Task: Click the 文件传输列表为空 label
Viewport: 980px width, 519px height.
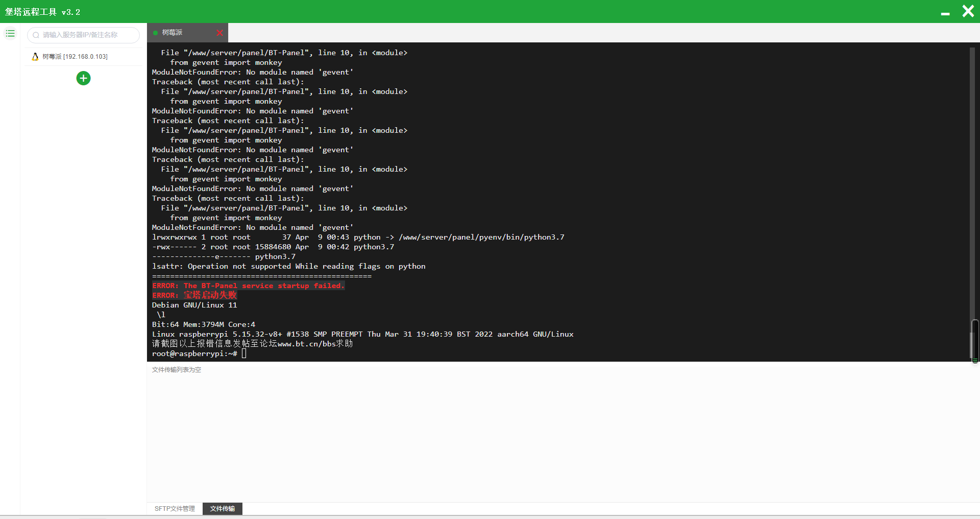Action: [177, 370]
